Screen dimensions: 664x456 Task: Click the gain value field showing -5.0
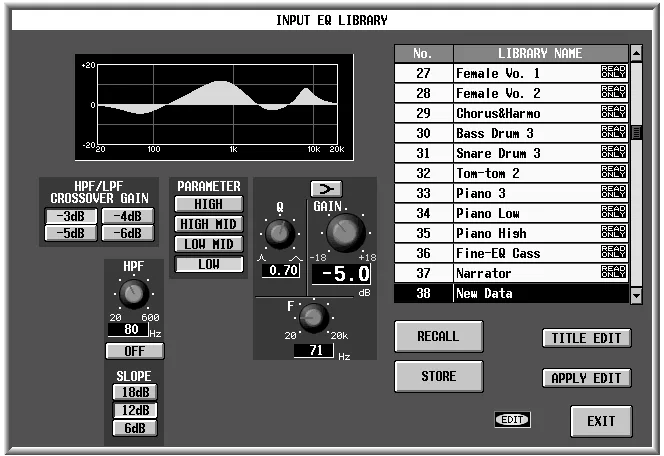[341, 274]
